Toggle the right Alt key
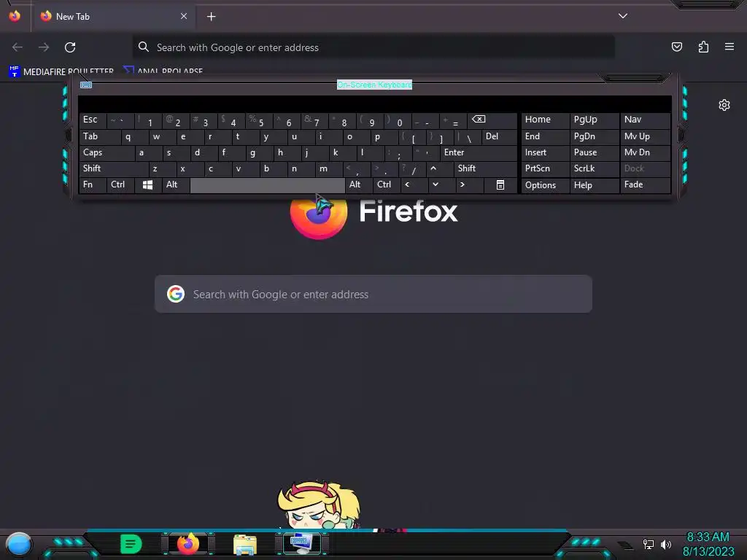The image size is (747, 560). pos(359,184)
